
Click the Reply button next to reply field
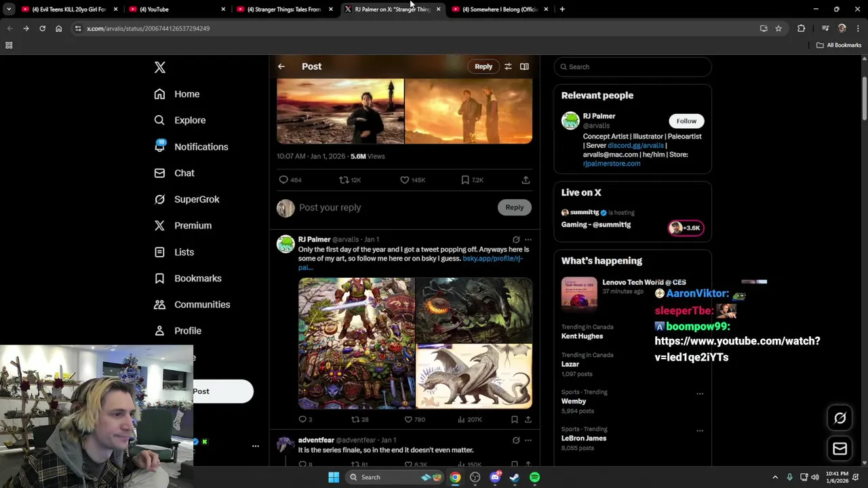(x=514, y=207)
